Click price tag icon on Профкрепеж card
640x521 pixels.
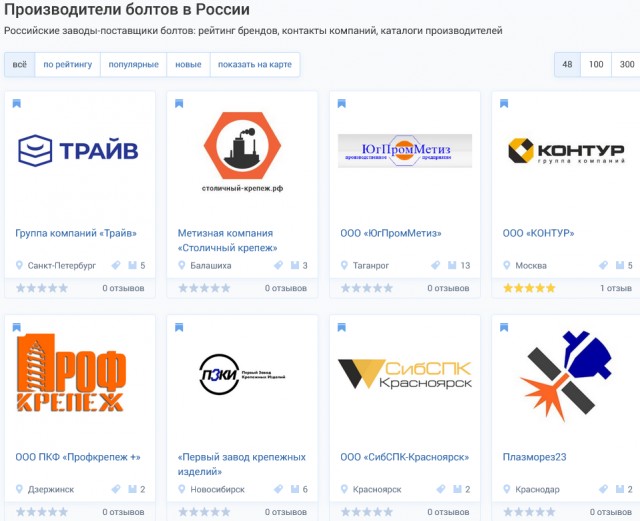click(x=116, y=489)
